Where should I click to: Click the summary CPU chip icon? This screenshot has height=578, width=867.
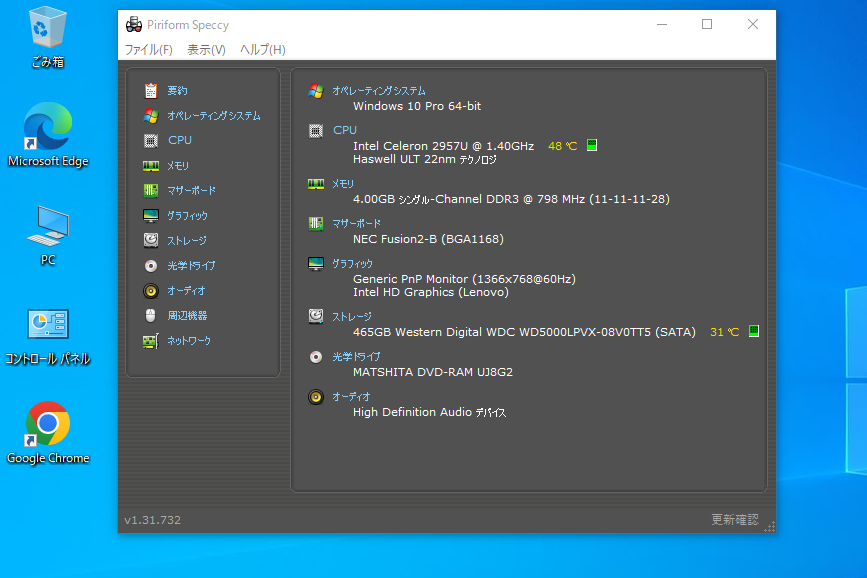point(316,131)
